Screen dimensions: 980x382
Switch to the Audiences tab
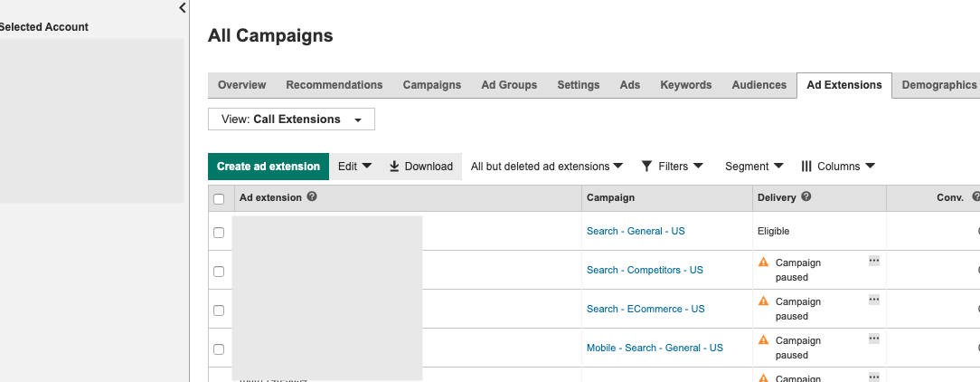click(x=759, y=85)
